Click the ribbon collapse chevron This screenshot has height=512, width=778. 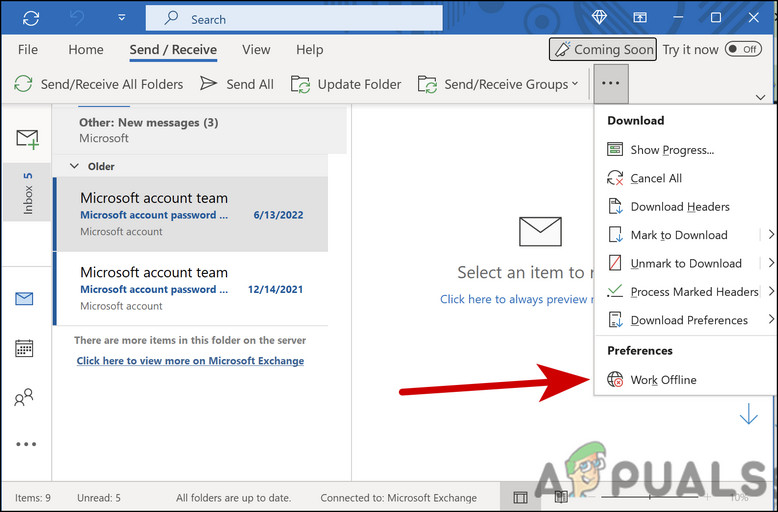[x=760, y=97]
